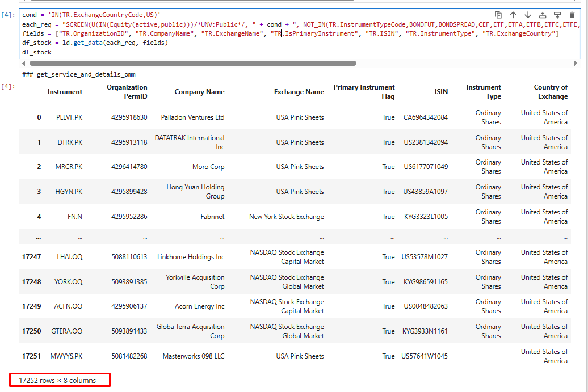Select the FN.N instrument cell
Image resolution: width=588 pixels, height=392 pixels.
coord(74,217)
